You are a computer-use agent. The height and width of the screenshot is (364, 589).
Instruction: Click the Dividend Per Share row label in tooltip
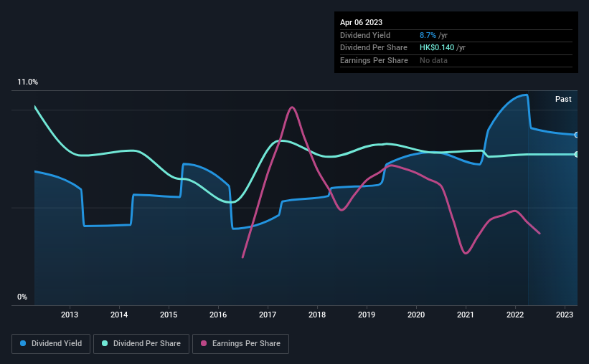(x=373, y=48)
